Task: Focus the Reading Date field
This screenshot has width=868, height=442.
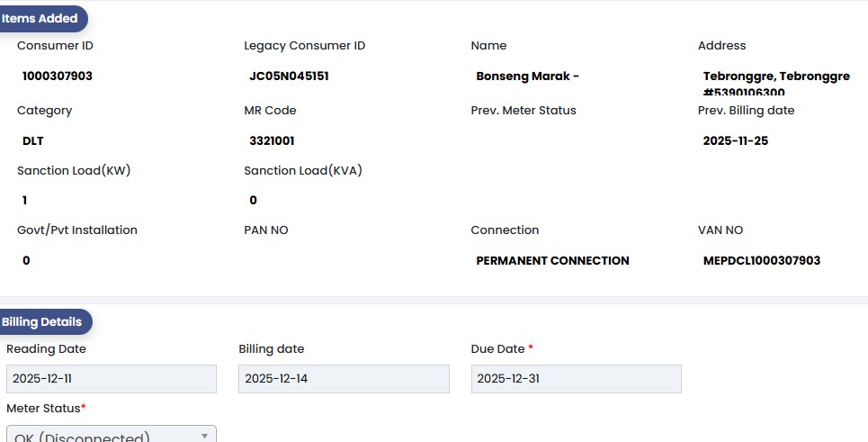Action: click(x=111, y=379)
